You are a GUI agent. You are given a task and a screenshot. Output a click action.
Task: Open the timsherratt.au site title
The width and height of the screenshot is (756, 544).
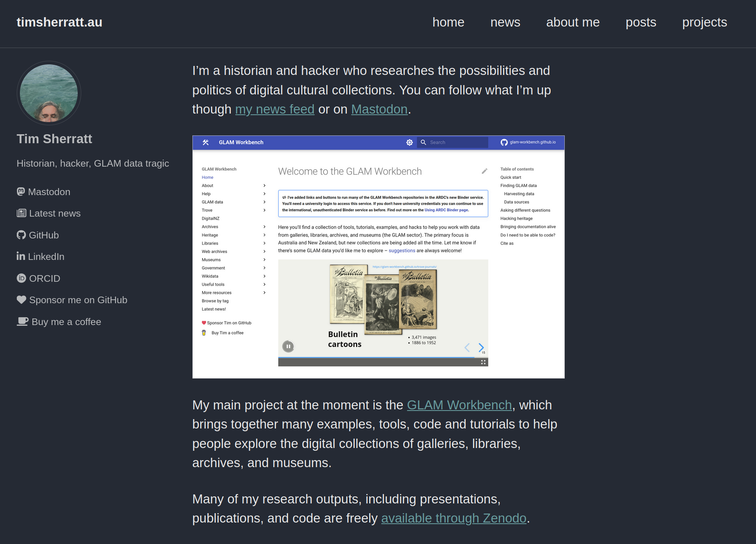(59, 22)
